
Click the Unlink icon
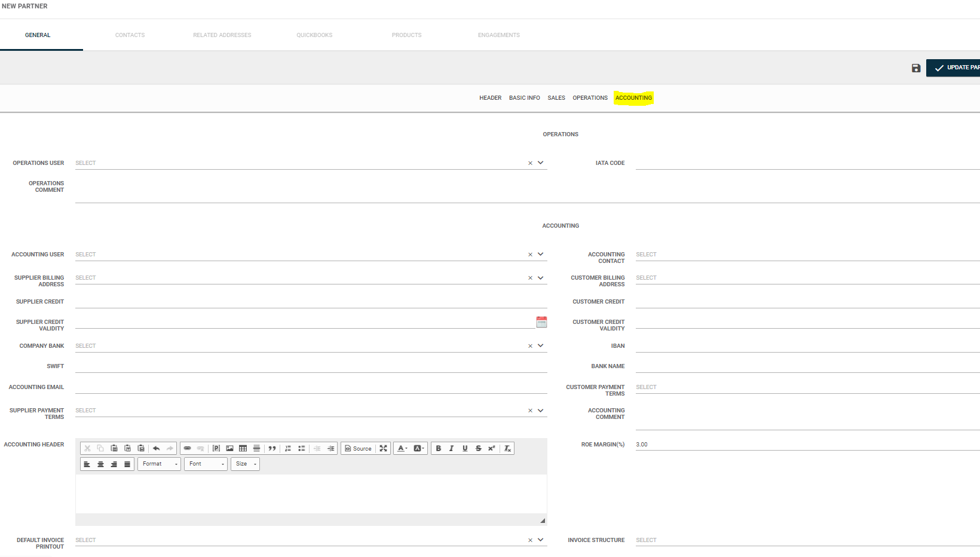click(x=200, y=448)
